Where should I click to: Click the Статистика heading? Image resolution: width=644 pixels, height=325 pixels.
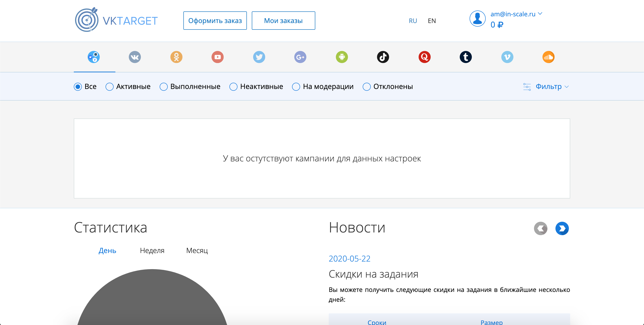(110, 228)
